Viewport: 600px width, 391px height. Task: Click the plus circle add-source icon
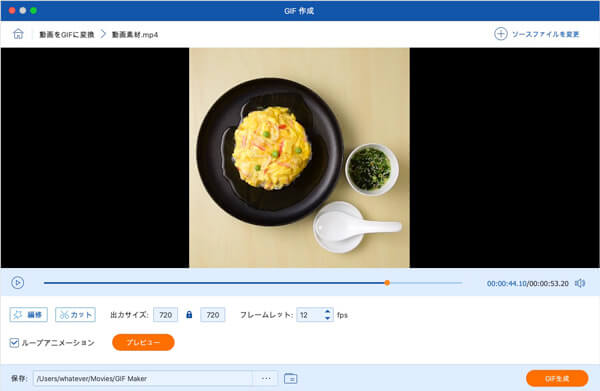pos(501,34)
